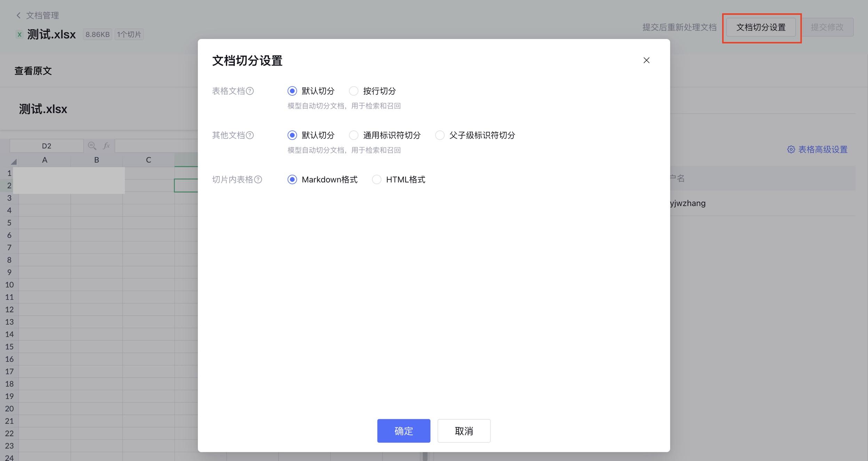The width and height of the screenshot is (868, 461).
Task: Select column A header in spreadsheet
Action: pyautogui.click(x=45, y=160)
